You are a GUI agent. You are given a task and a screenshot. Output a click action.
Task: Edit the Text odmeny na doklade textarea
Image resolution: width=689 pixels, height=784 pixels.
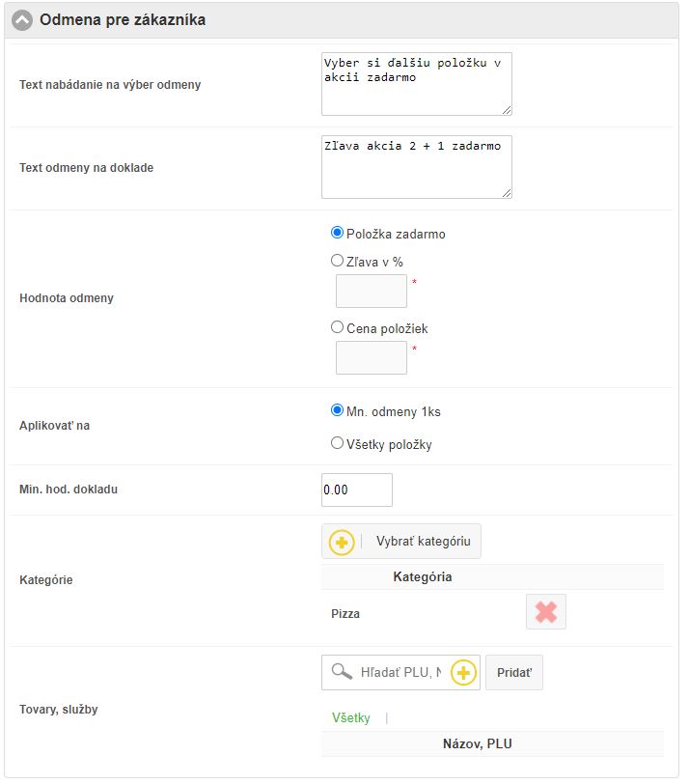[416, 166]
